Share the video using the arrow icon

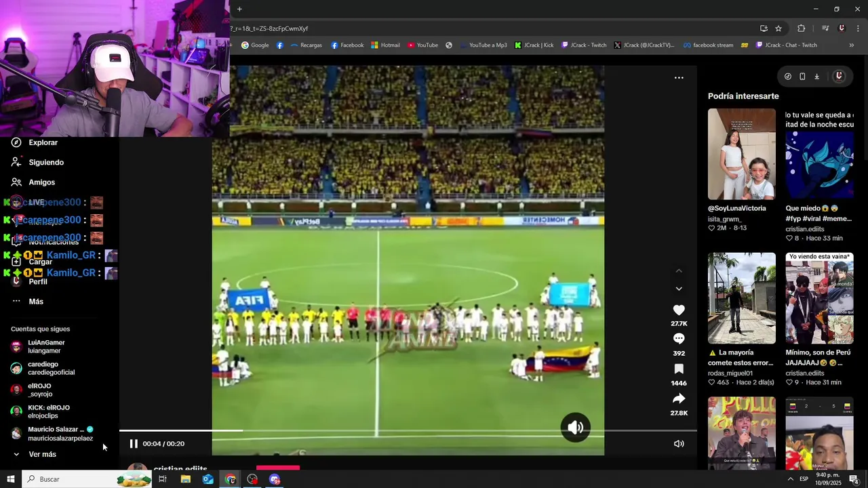[x=679, y=399]
